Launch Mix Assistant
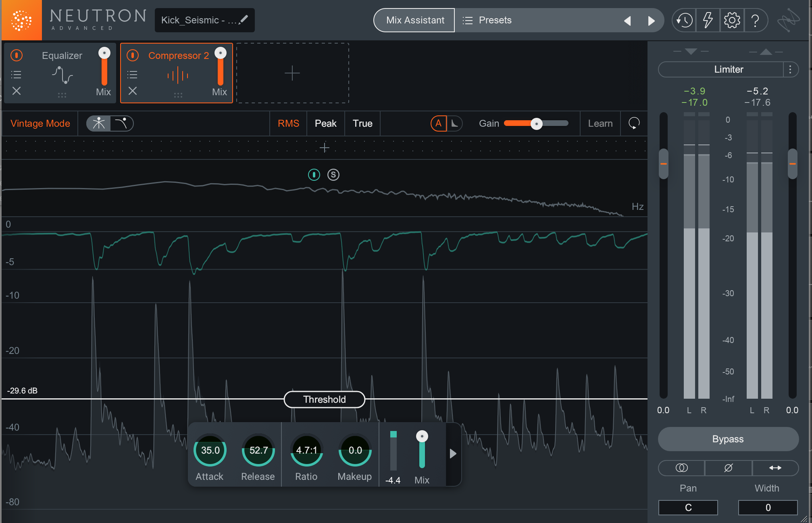The image size is (812, 523). (x=414, y=20)
